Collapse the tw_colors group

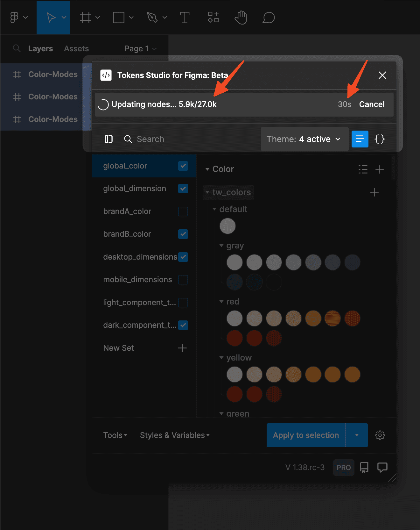click(x=207, y=192)
